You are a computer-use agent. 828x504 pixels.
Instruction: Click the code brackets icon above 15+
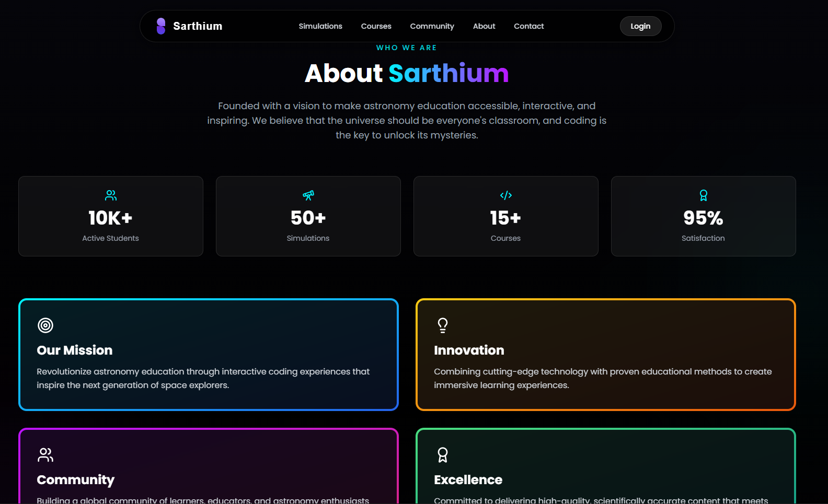coord(506,195)
